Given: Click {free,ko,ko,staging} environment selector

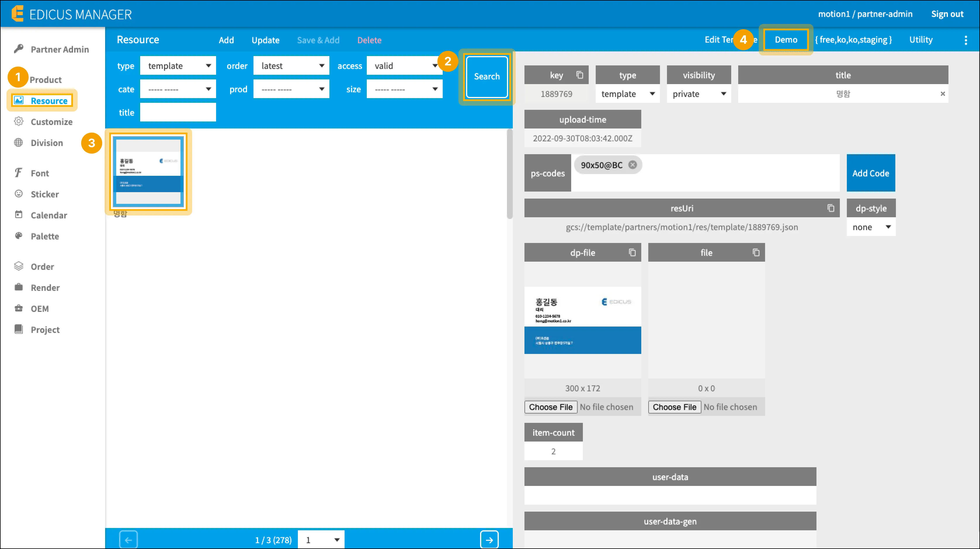Looking at the screenshot, I should click(x=853, y=39).
